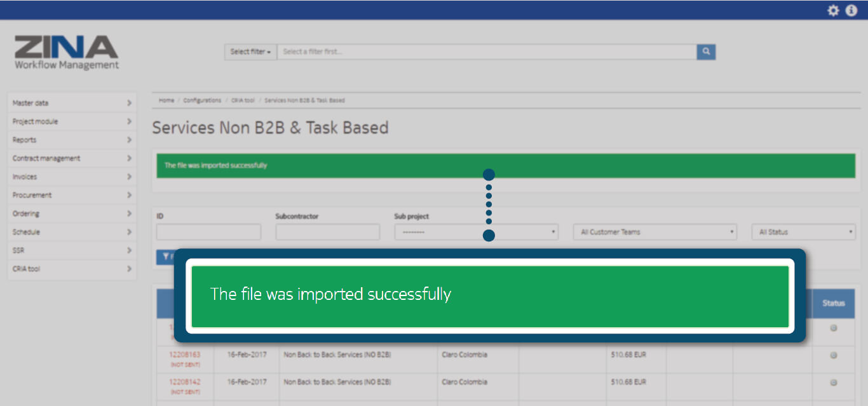
Task: Click the magnifier search button
Action: pyautogui.click(x=706, y=51)
